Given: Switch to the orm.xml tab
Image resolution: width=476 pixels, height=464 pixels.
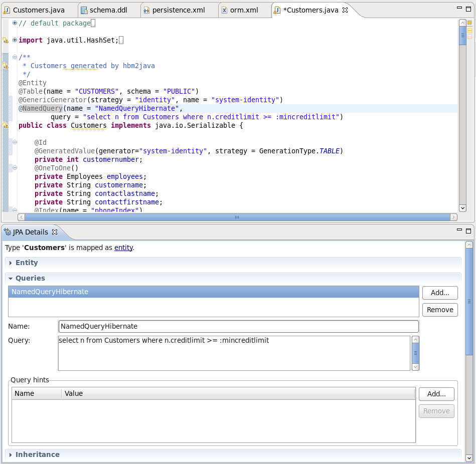Looking at the screenshot, I should [x=243, y=10].
